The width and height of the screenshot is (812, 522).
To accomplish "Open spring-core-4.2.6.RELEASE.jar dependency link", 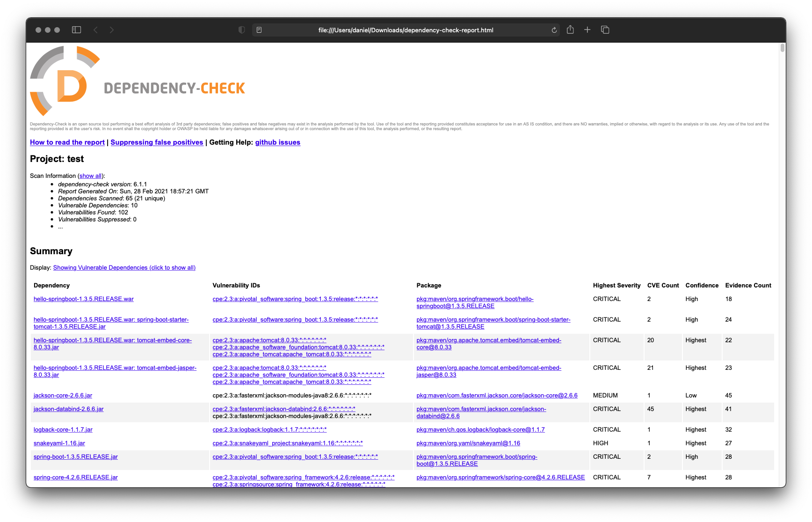I will point(76,478).
